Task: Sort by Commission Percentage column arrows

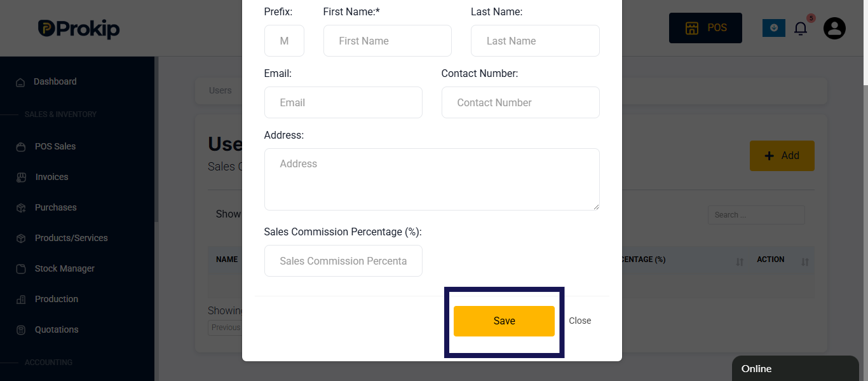Action: click(740, 261)
